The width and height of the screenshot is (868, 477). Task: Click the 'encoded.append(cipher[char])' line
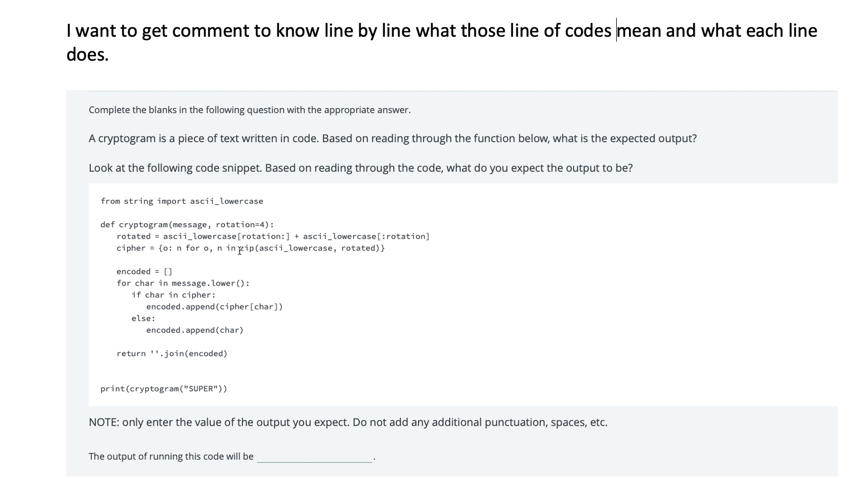(214, 307)
